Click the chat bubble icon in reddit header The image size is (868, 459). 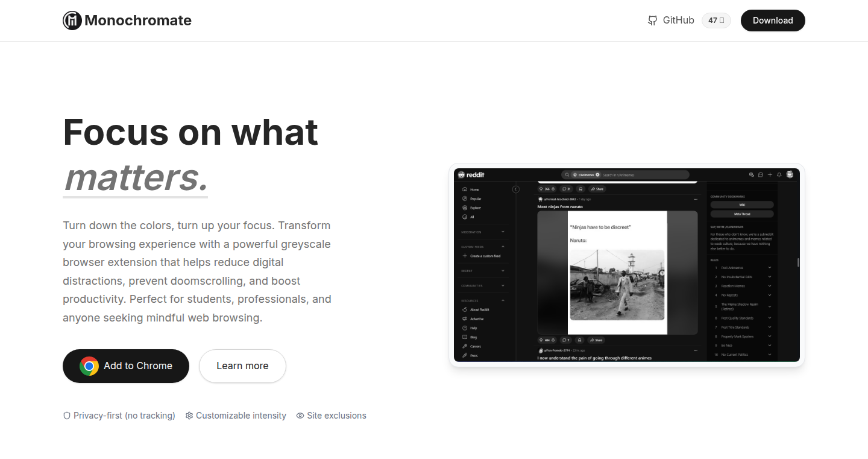pyautogui.click(x=761, y=175)
